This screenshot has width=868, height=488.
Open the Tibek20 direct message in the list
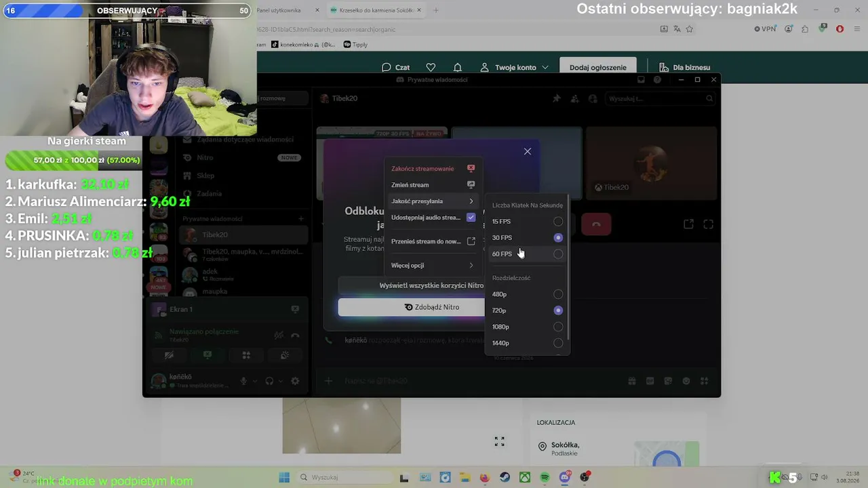click(x=244, y=235)
